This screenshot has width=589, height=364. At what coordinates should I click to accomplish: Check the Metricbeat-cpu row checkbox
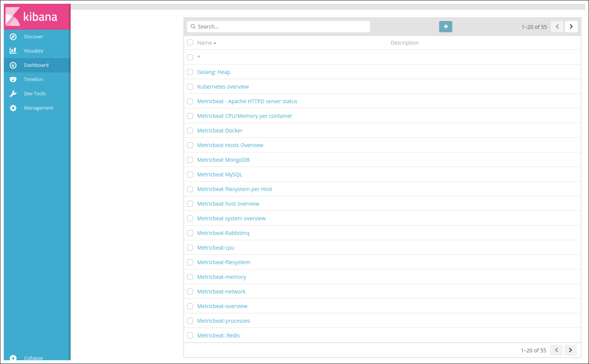point(190,248)
